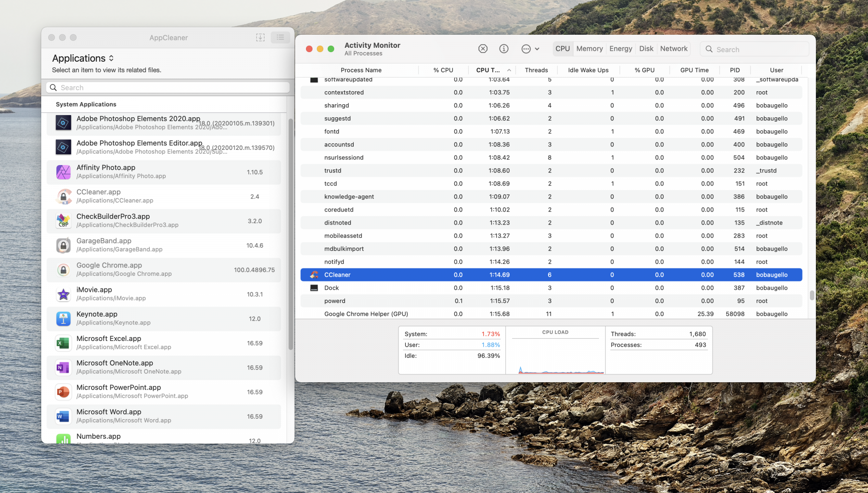Select the fontd process row
This screenshot has width=868, height=493.
coord(551,132)
